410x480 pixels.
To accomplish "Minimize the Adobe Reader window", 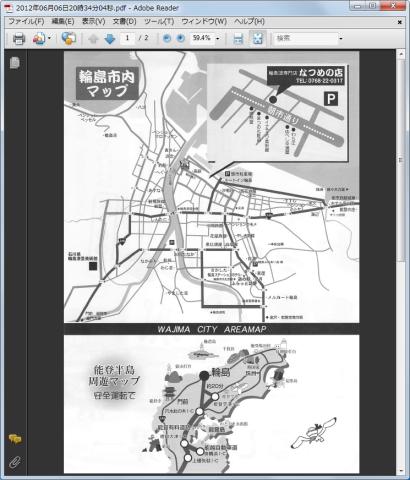I will point(358,6).
